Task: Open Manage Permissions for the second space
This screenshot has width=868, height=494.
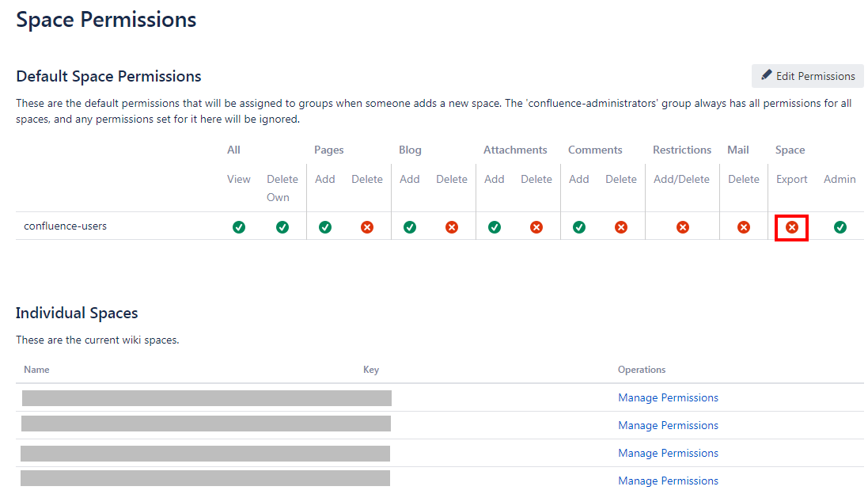Action: [668, 425]
